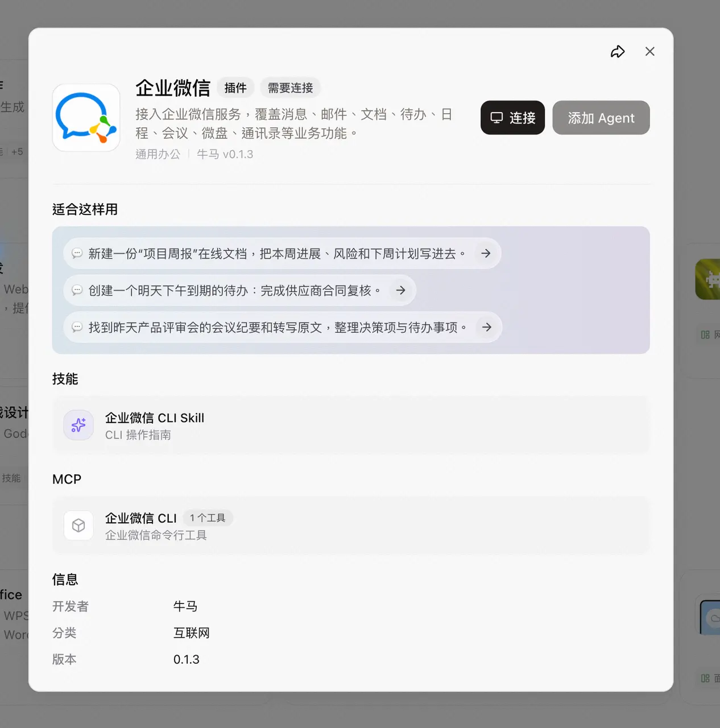
Task: Click the version value 0.1.3
Action: [x=187, y=660]
